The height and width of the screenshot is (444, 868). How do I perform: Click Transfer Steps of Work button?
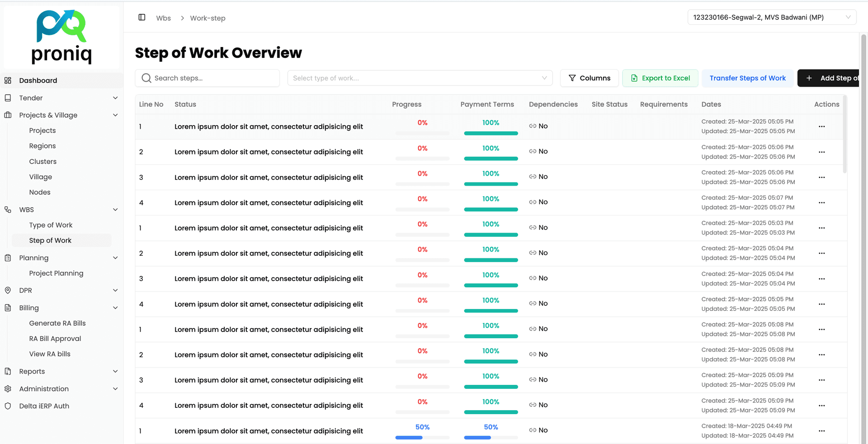point(747,78)
